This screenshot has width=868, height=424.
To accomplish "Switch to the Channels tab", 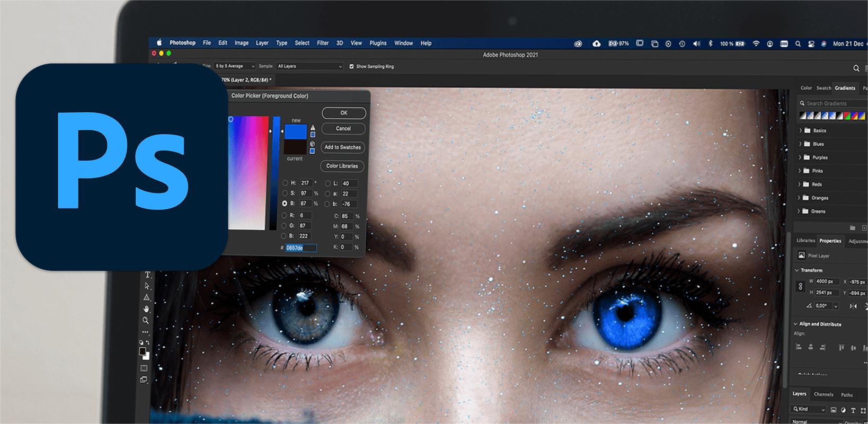I will tap(823, 394).
